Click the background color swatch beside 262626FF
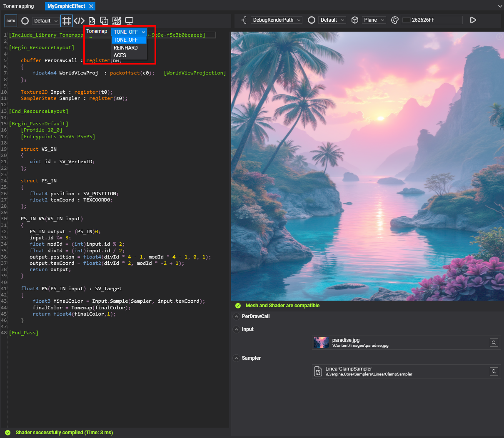Screen dimensions: 504x438 click(407, 20)
